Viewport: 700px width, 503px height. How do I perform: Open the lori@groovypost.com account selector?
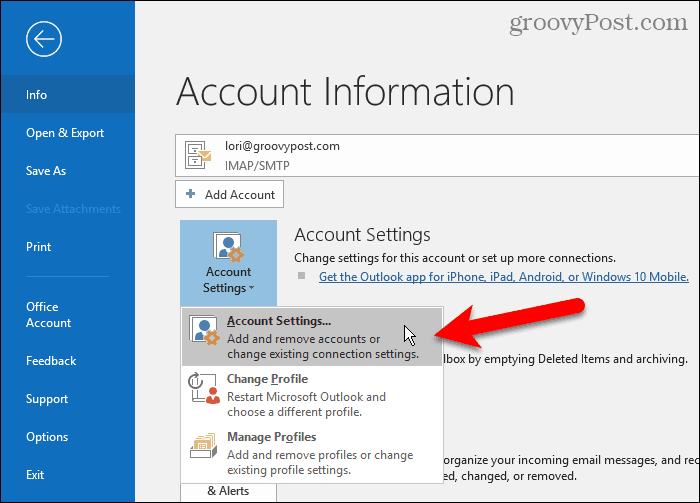[x=437, y=155]
